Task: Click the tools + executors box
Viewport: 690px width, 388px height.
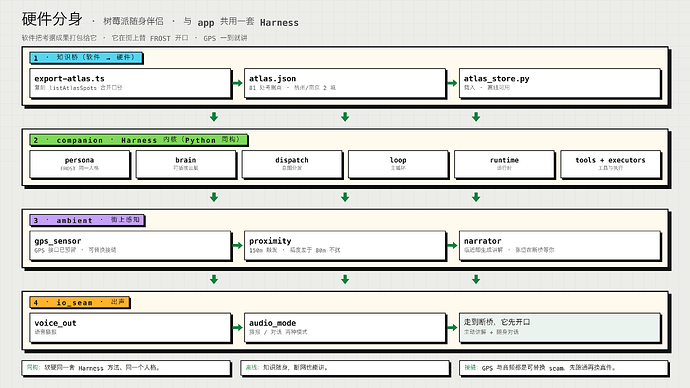Action: click(610, 165)
